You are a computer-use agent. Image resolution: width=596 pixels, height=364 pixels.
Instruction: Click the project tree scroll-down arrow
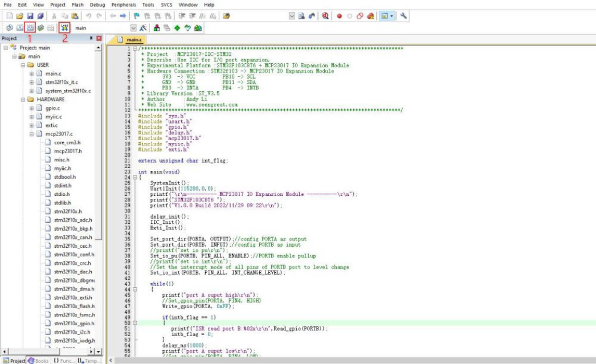pyautogui.click(x=98, y=351)
